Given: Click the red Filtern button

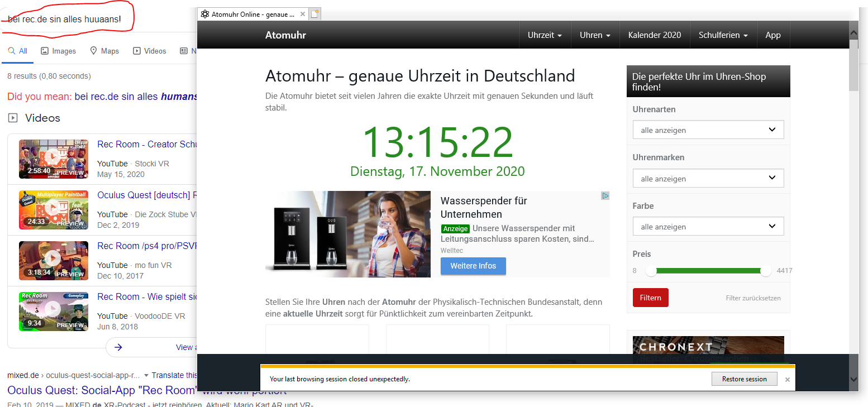Looking at the screenshot, I should click(650, 298).
